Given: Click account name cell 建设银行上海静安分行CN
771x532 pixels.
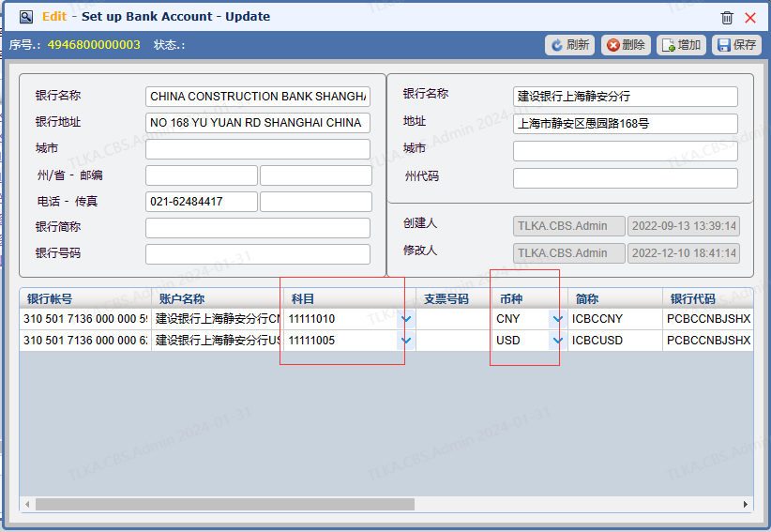Looking at the screenshot, I should pos(218,319).
